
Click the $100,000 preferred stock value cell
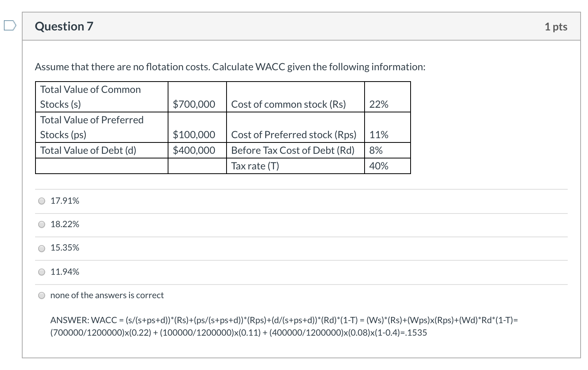tap(194, 134)
